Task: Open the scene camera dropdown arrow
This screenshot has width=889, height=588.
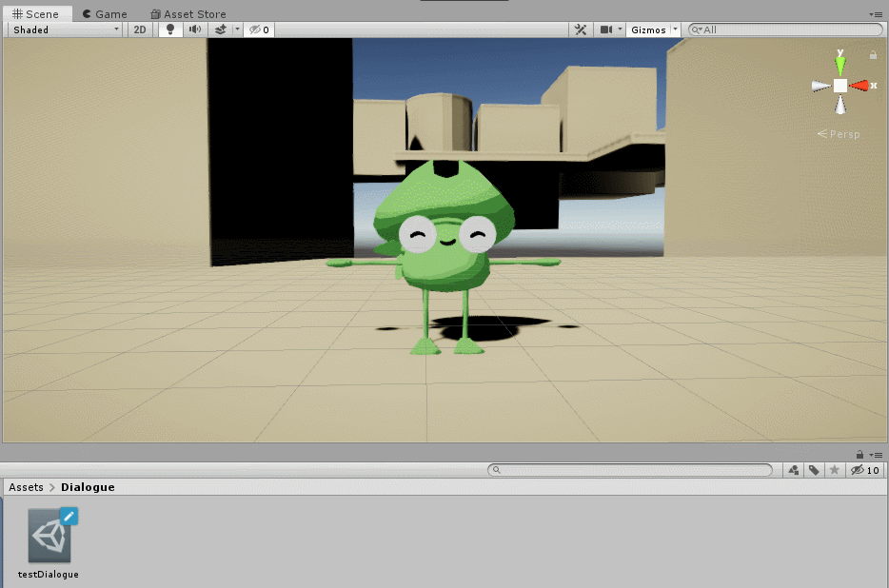Action: 620,29
